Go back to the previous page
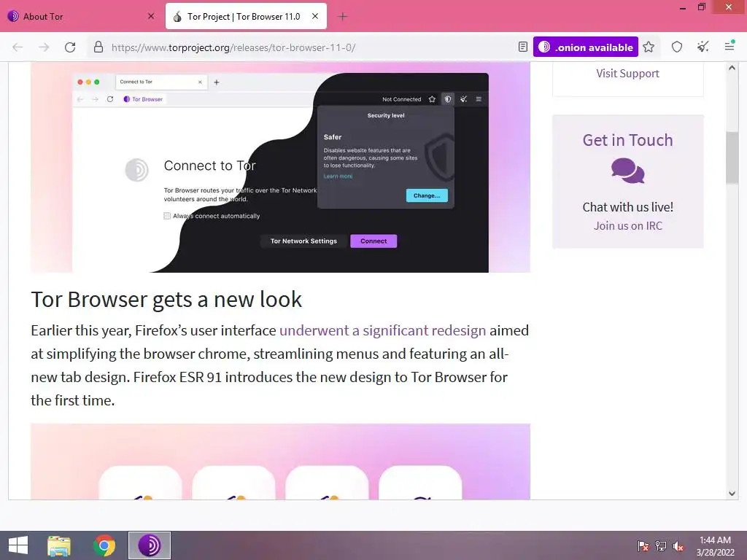The image size is (747, 560). pyautogui.click(x=18, y=47)
